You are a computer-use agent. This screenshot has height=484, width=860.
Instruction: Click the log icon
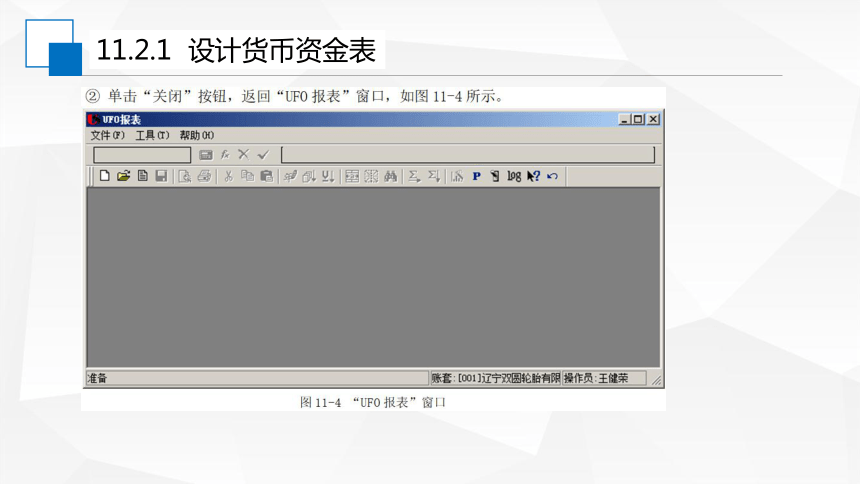pos(514,176)
